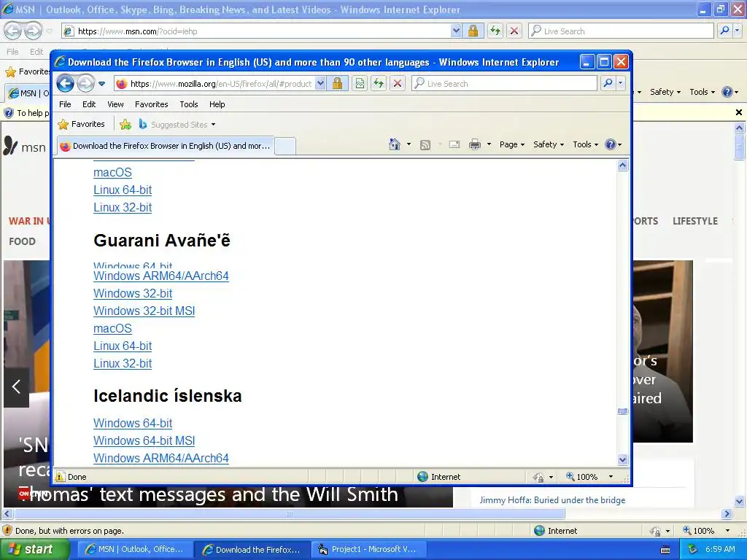The height and width of the screenshot is (560, 747).
Task: Click the forward arrow in Firefox download window
Action: [86, 84]
